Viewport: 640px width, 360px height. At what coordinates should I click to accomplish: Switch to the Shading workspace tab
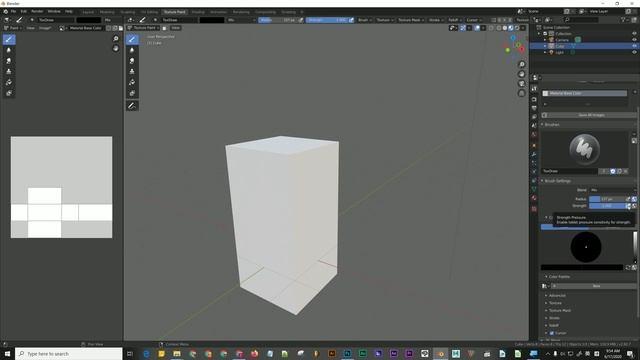[198, 12]
